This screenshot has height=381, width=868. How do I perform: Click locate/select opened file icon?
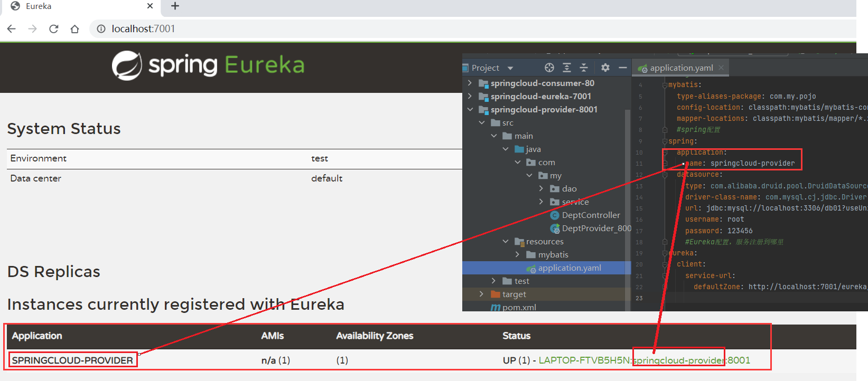[549, 68]
